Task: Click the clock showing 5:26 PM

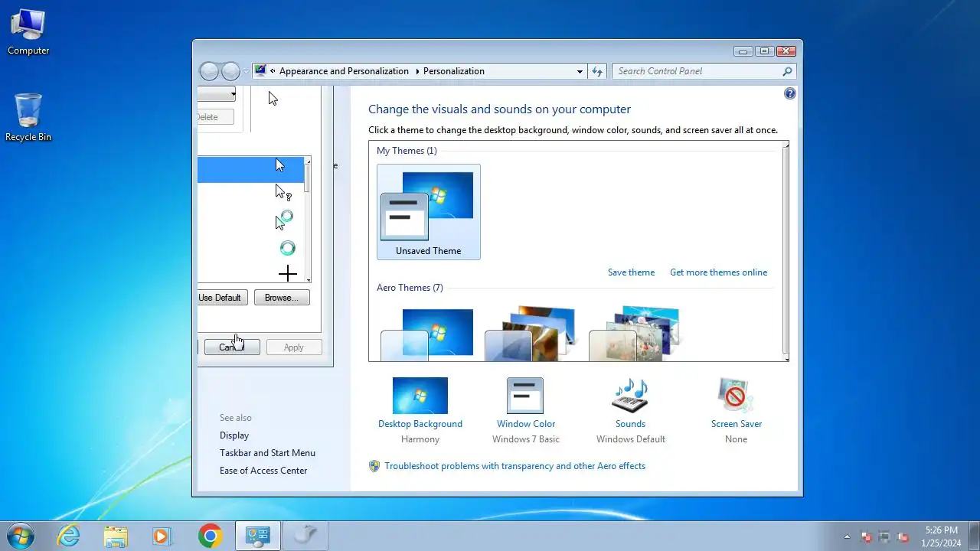Action: pyautogui.click(x=941, y=536)
